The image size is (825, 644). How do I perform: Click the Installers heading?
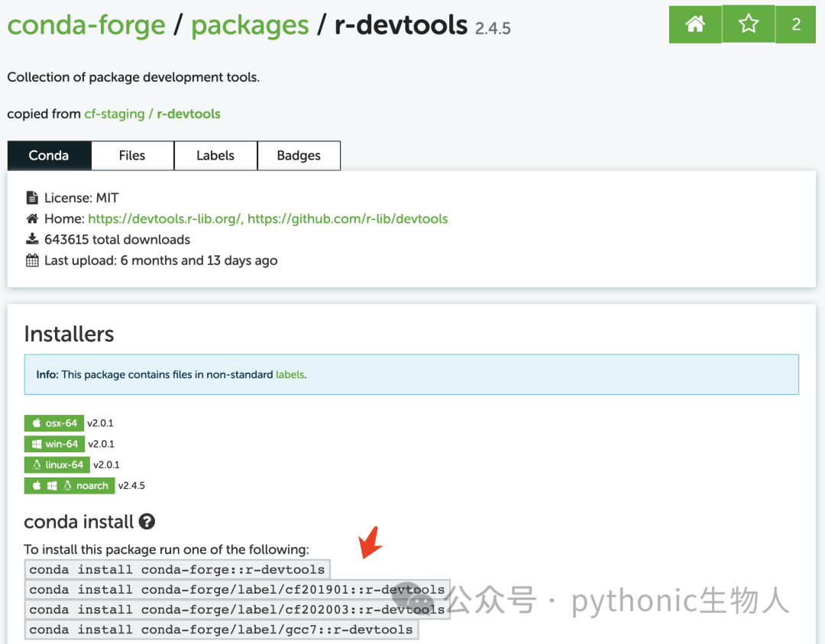[69, 334]
